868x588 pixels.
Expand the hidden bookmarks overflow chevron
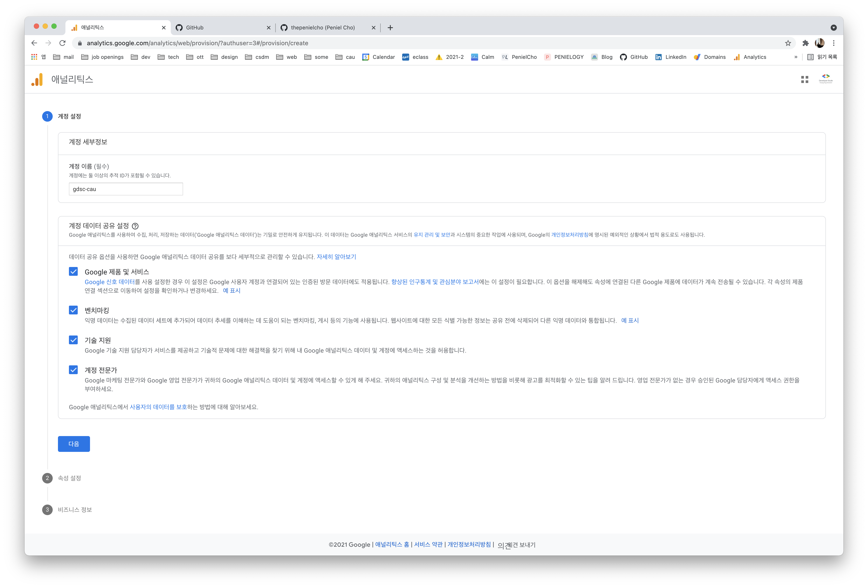(x=796, y=57)
